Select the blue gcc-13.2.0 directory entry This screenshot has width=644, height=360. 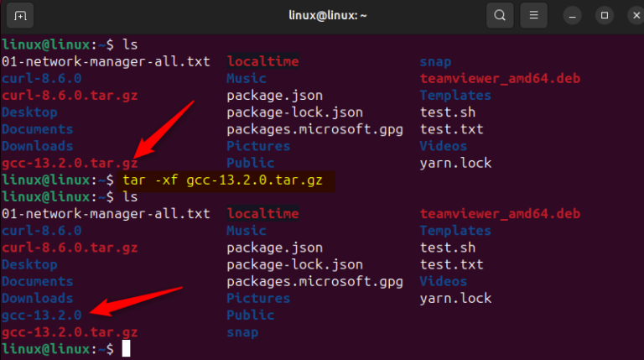(42, 315)
